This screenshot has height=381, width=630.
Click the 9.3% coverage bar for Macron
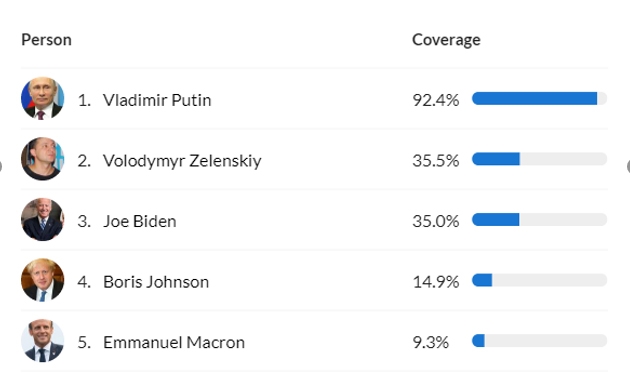click(539, 340)
